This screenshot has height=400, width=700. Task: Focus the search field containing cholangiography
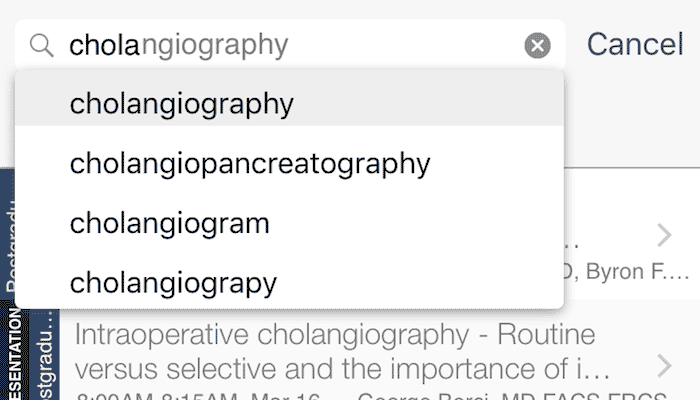[x=290, y=45]
